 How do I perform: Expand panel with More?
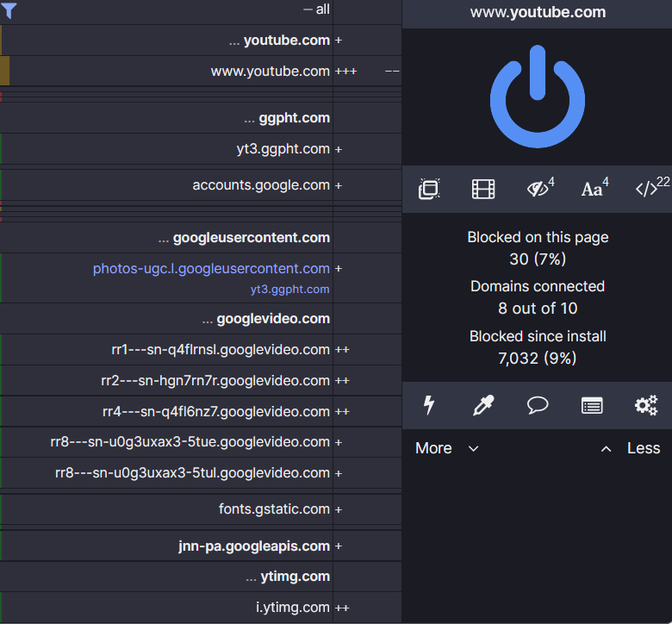point(447,448)
